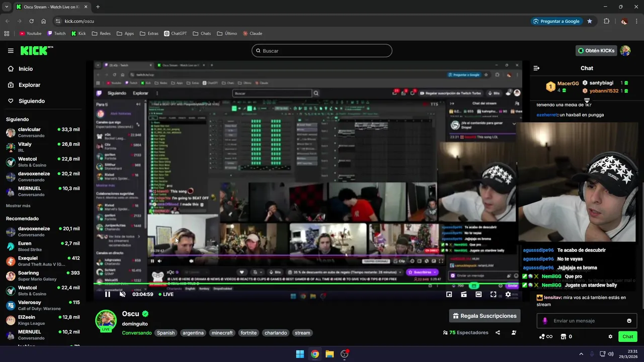Open ElZeein Kings League channel
Screen dimensions: 644x362
coord(43,320)
